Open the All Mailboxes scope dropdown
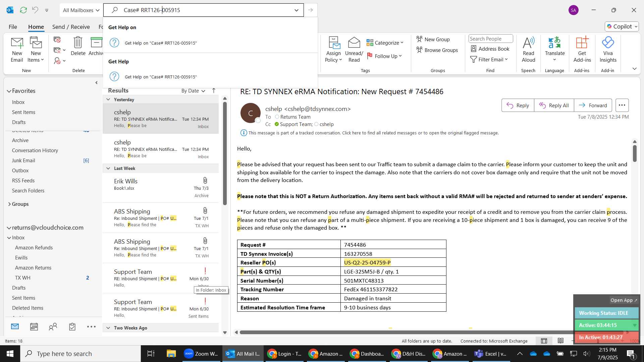 point(81,10)
